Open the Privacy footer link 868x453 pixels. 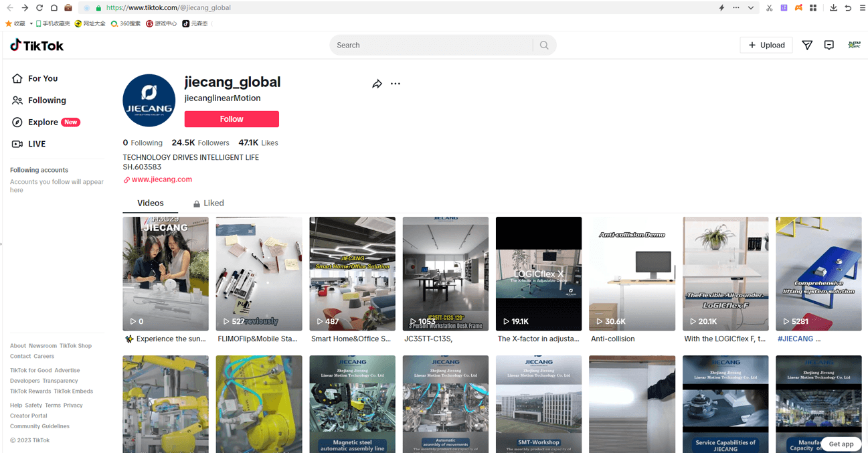coord(73,405)
